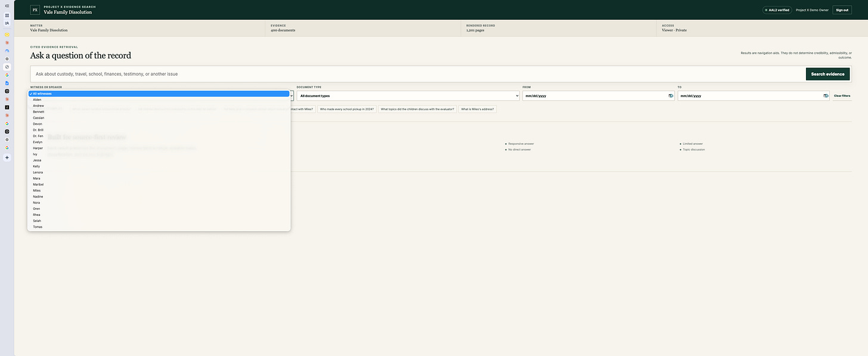Click 'Limited answer' legend label
Image resolution: width=868 pixels, height=356 pixels.
click(x=693, y=144)
